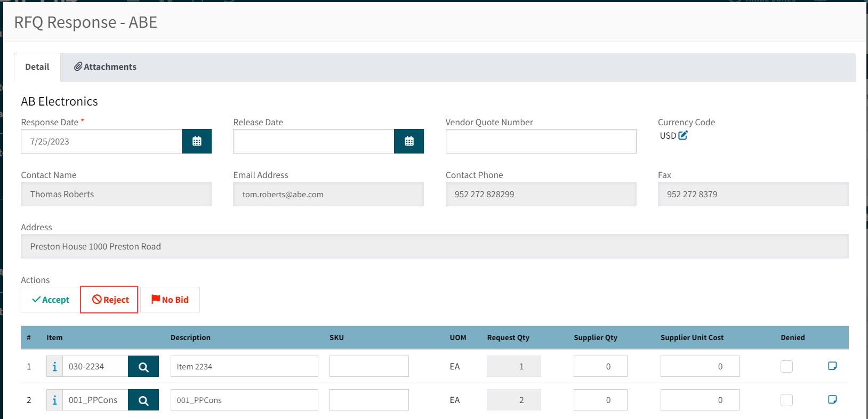
Task: Focus the Vendor Quote Number field
Action: pos(541,141)
